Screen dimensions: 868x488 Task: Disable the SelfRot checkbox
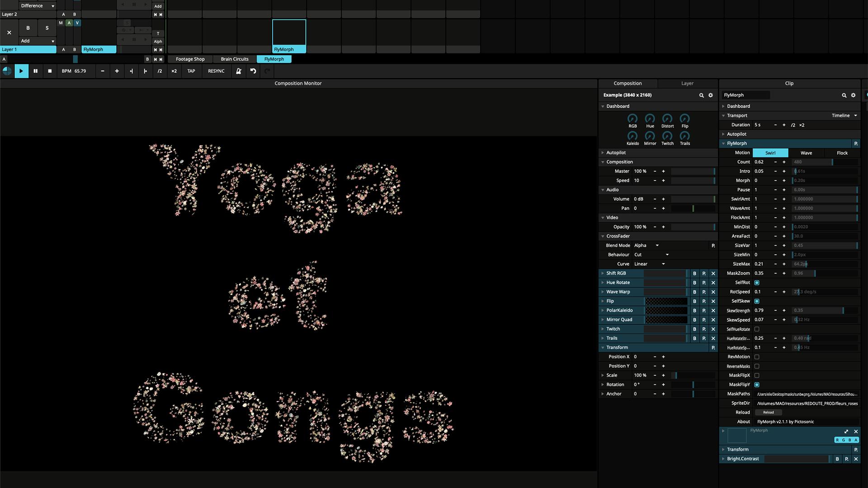757,282
